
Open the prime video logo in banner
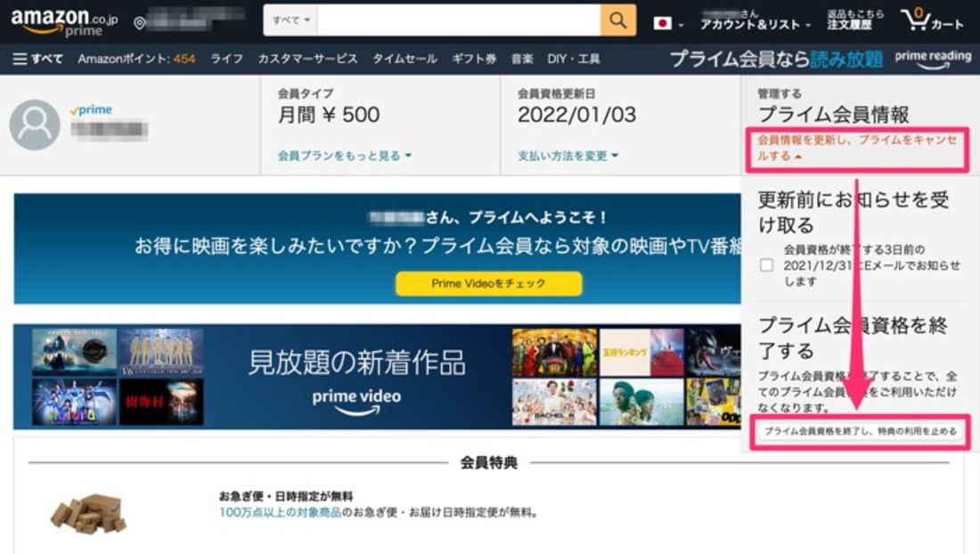356,403
